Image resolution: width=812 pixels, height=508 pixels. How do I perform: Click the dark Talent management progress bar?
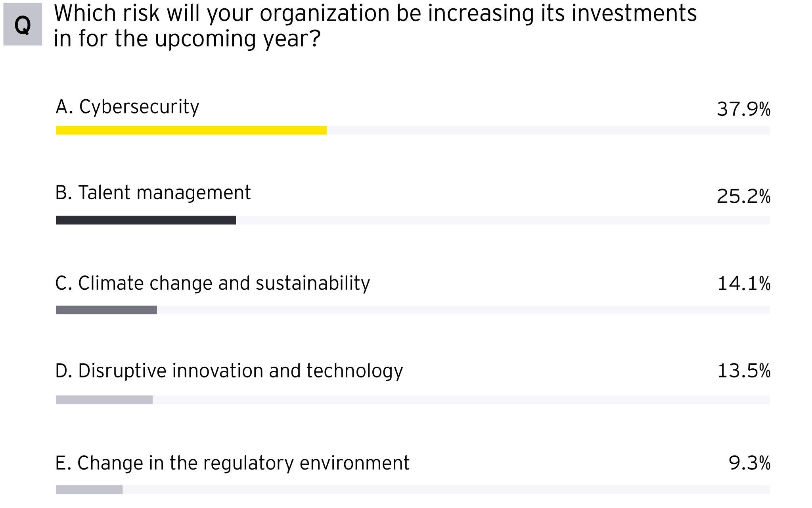tap(146, 220)
